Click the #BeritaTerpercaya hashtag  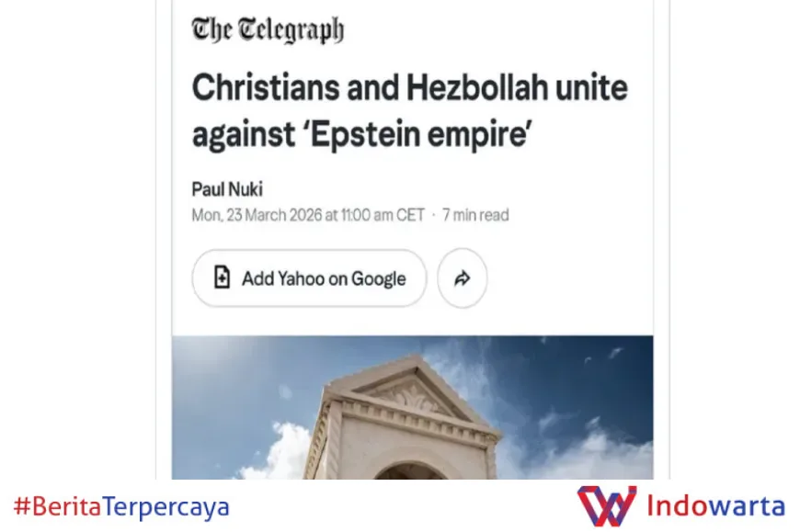click(121, 507)
